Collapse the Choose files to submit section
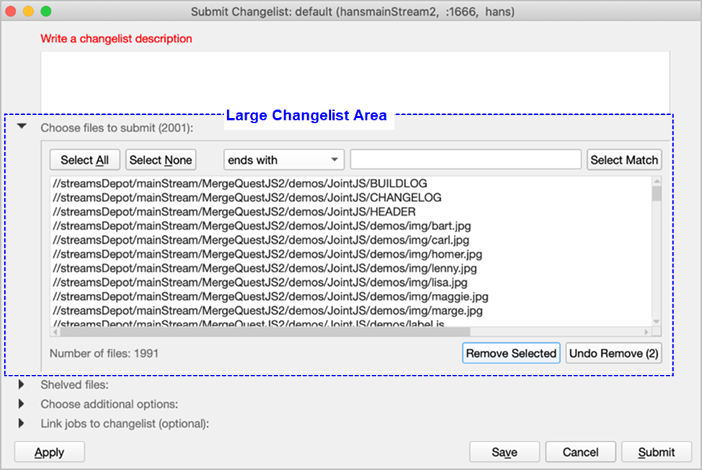The height and width of the screenshot is (470, 702). tap(21, 127)
